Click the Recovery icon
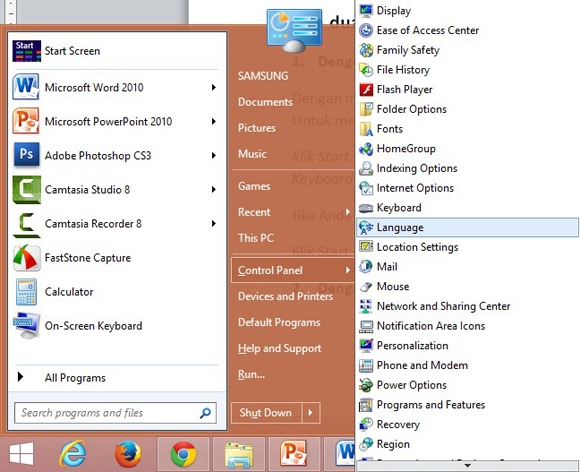The image size is (580, 472). [366, 424]
